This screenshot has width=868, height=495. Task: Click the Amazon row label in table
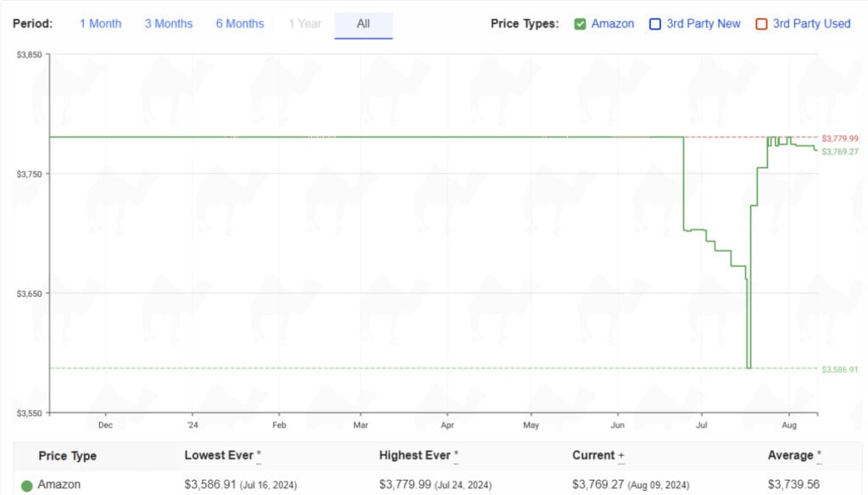coord(59,485)
